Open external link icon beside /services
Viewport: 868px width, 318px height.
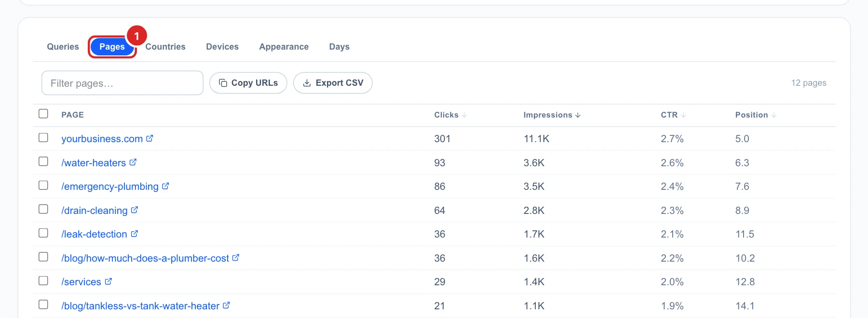(x=108, y=281)
